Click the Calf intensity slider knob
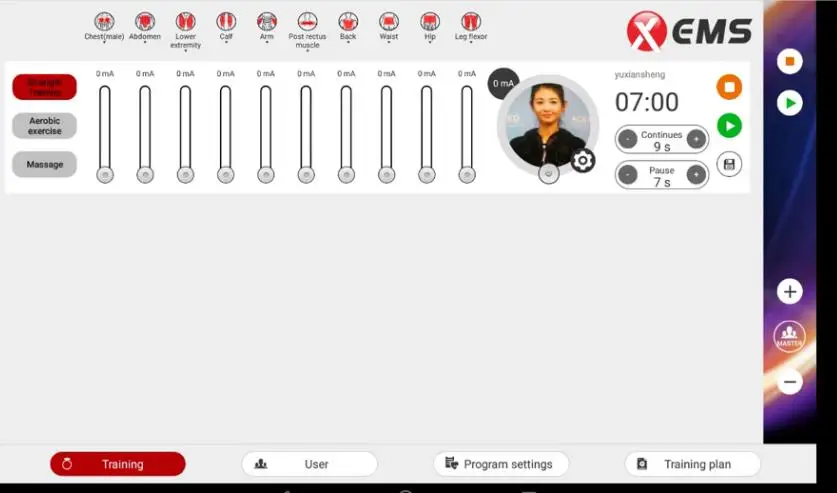The height and width of the screenshot is (493, 837). [226, 175]
